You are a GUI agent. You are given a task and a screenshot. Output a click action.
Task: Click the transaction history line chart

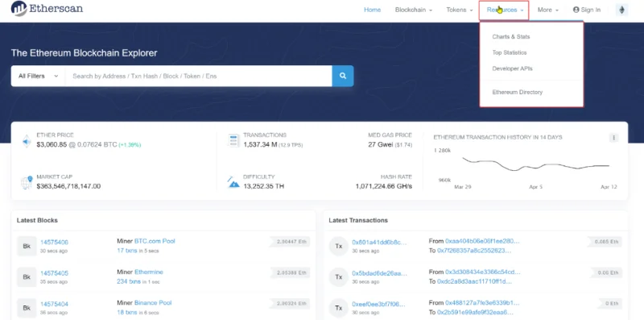(x=535, y=164)
